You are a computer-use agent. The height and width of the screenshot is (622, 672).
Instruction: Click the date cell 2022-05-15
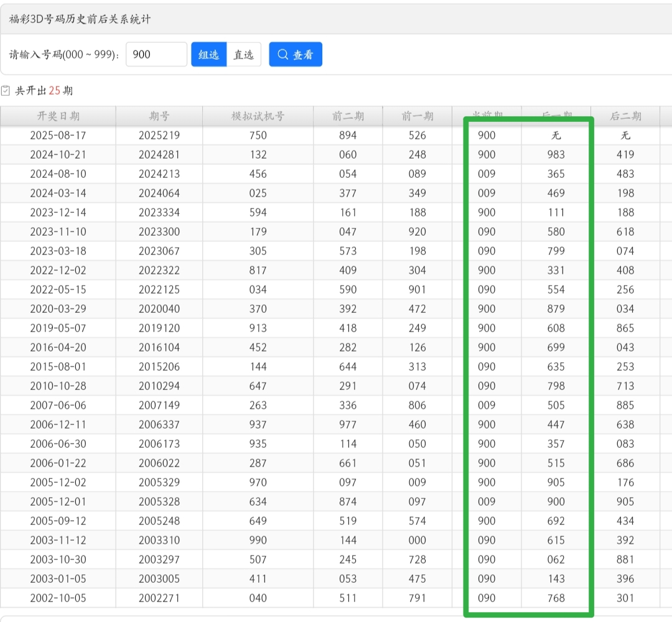tap(58, 290)
